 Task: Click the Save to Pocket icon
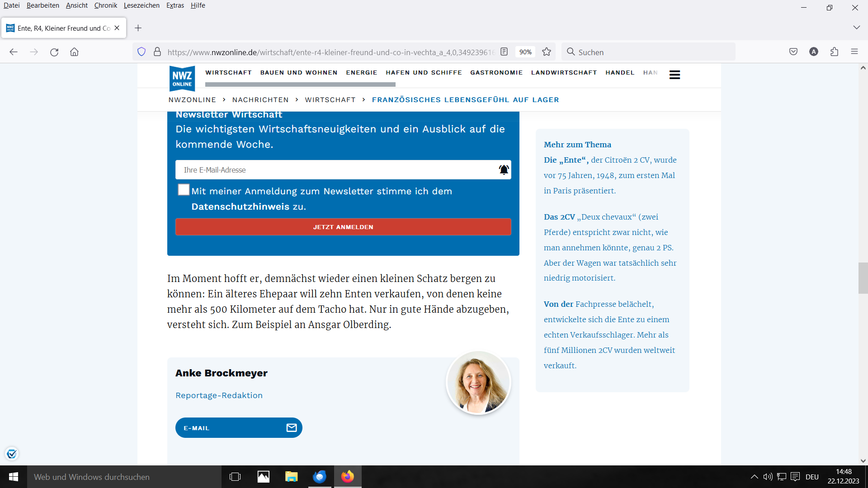793,52
